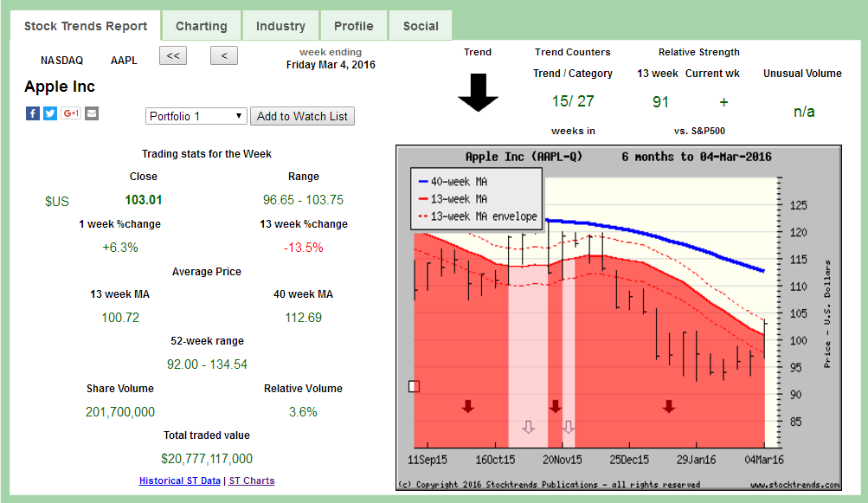
Task: Click the 13 week MA value 100.72
Action: click(x=120, y=318)
